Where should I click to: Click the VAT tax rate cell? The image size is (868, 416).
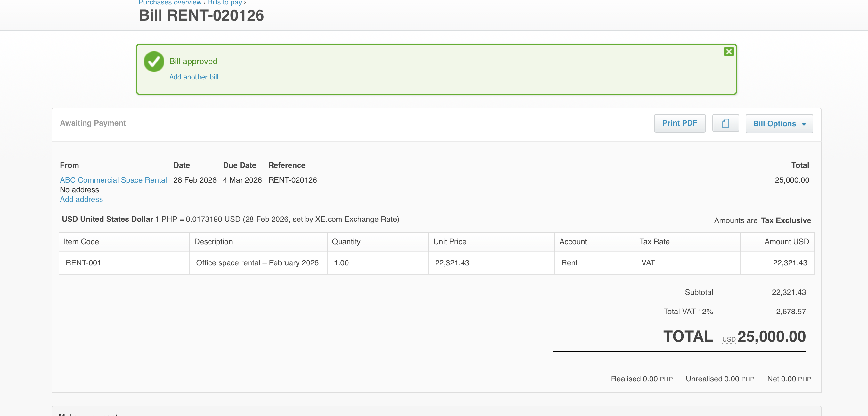[648, 262]
